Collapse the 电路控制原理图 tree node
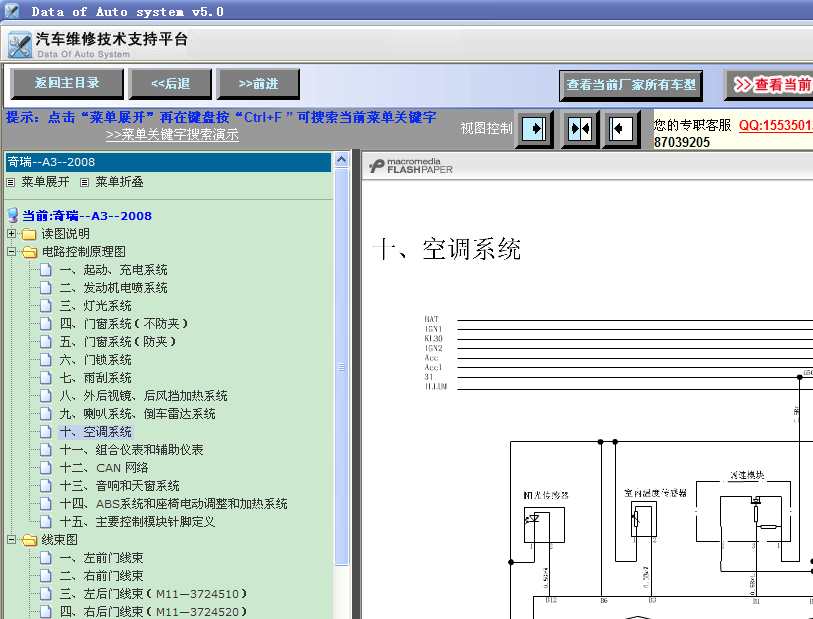 11,252
